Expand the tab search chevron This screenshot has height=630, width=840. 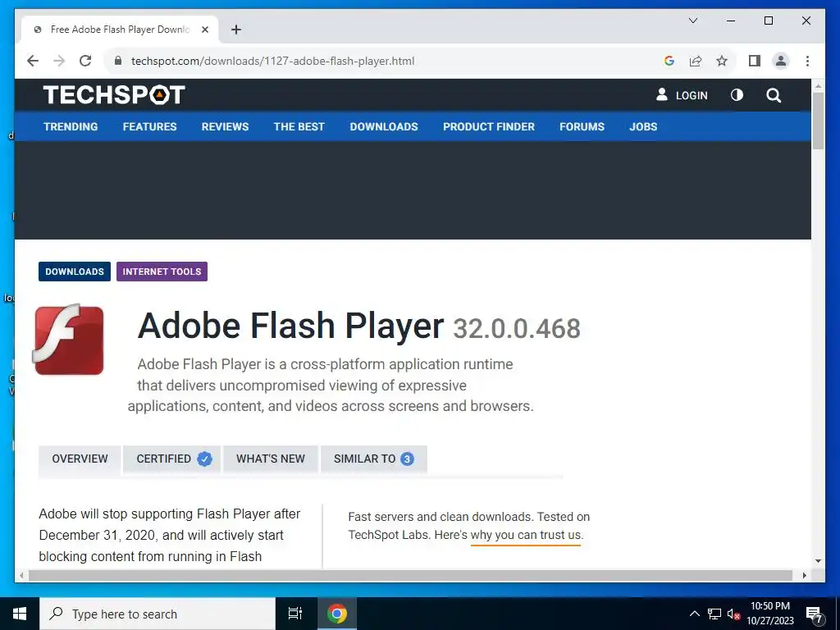click(x=692, y=21)
